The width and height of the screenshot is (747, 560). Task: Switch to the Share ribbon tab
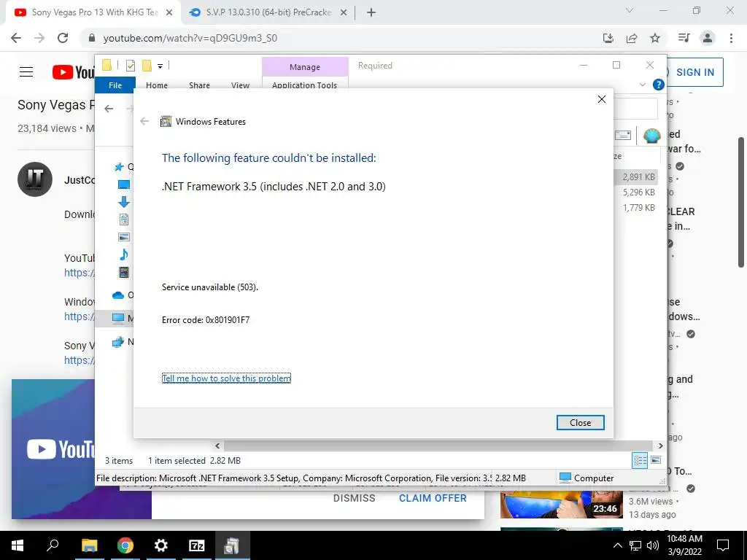click(x=199, y=85)
